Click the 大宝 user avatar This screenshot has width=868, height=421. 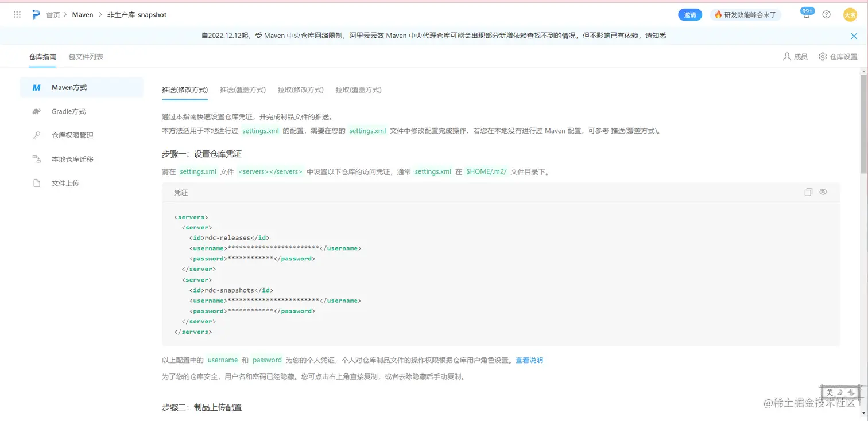click(850, 14)
